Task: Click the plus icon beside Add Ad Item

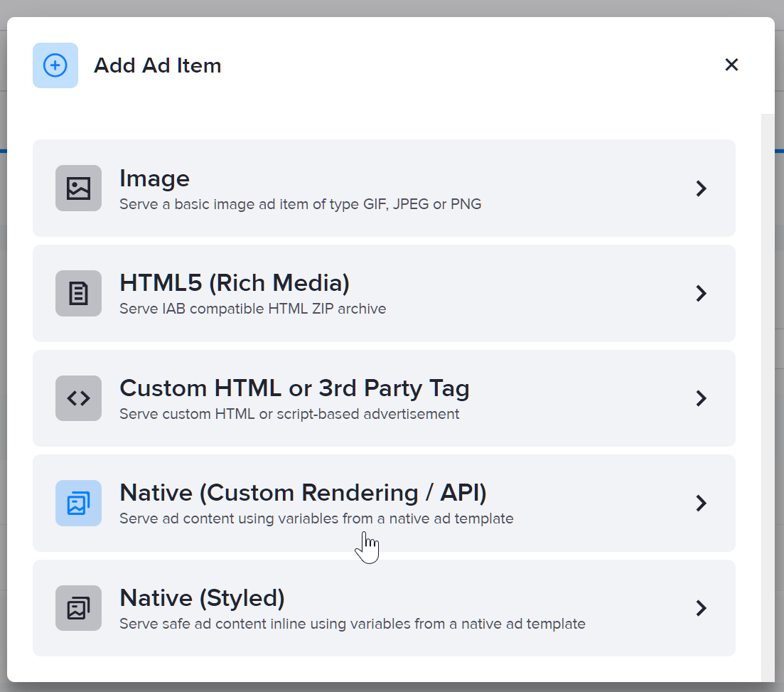Action: point(55,65)
